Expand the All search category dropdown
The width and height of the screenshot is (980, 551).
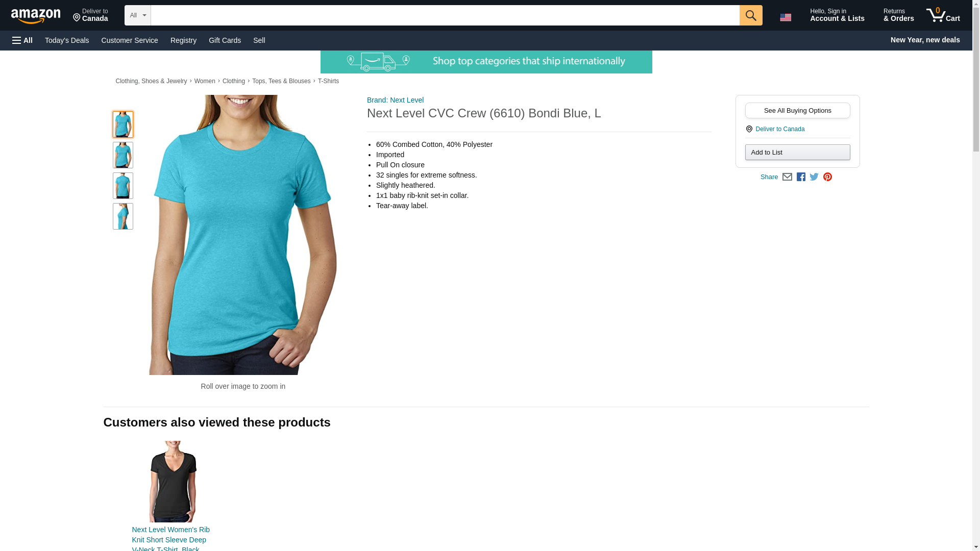pyautogui.click(x=137, y=15)
